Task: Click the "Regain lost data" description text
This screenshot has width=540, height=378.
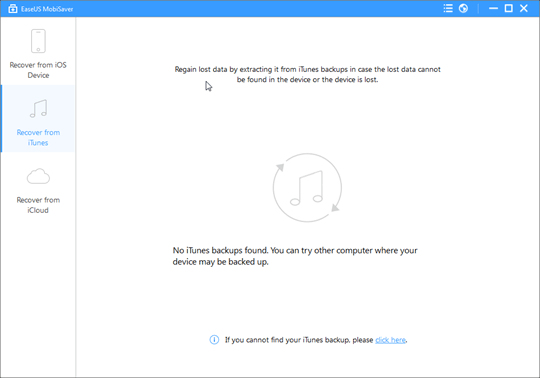Action: pyautogui.click(x=307, y=74)
